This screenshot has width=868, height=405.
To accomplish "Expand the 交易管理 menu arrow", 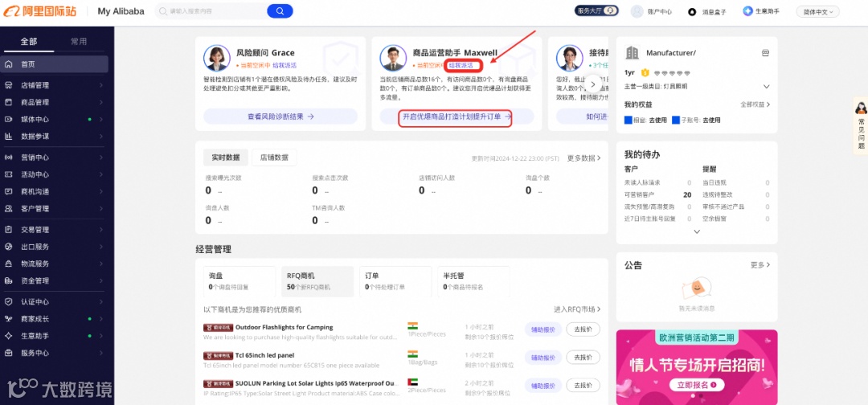I will [101, 230].
